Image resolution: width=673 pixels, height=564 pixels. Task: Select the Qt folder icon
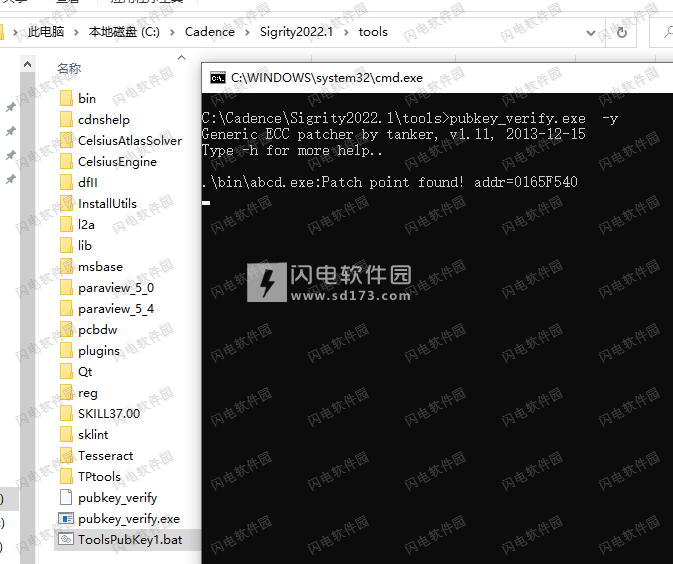coord(66,372)
